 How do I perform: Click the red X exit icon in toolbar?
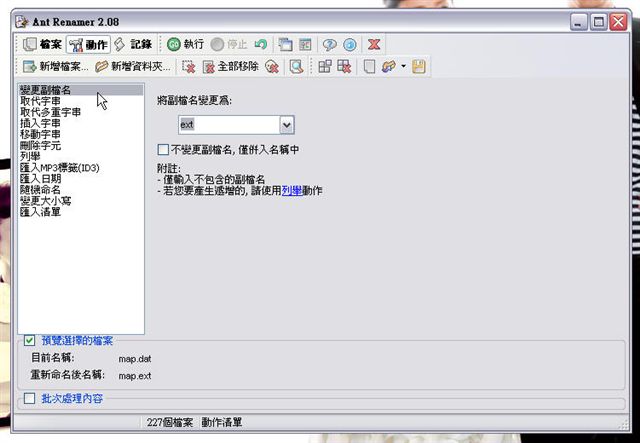tap(374, 44)
